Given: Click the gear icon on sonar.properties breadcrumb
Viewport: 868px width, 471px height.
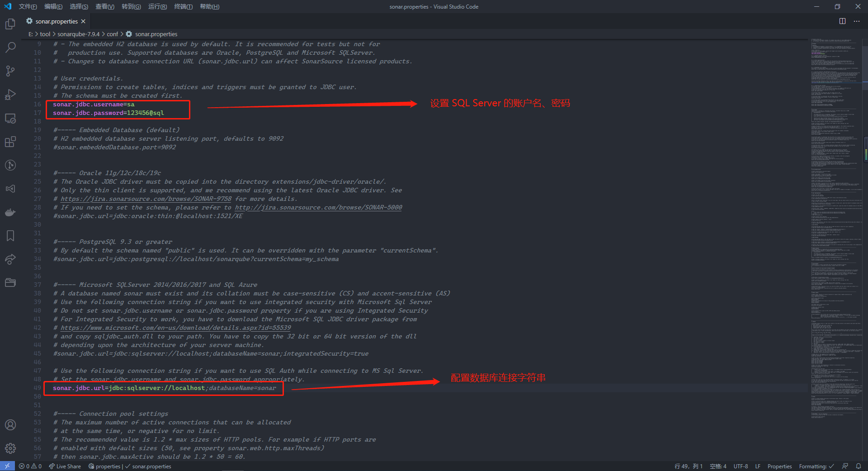Looking at the screenshot, I should point(129,34).
